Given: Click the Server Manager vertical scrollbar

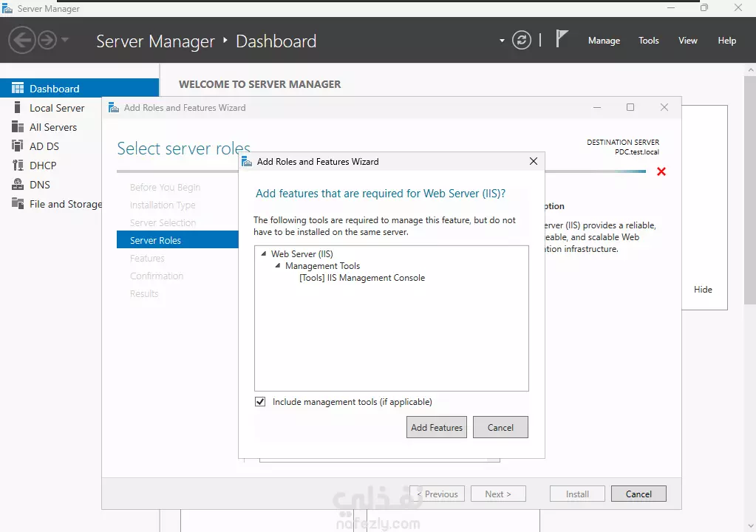Looking at the screenshot, I should (x=750, y=189).
